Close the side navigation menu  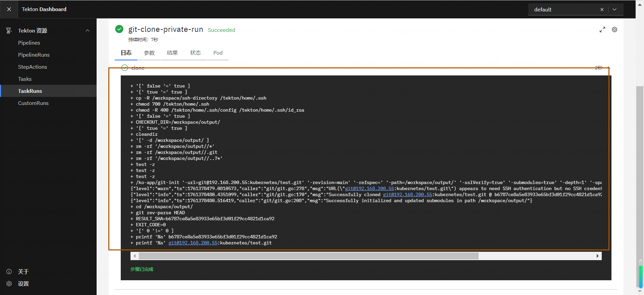tap(9, 9)
